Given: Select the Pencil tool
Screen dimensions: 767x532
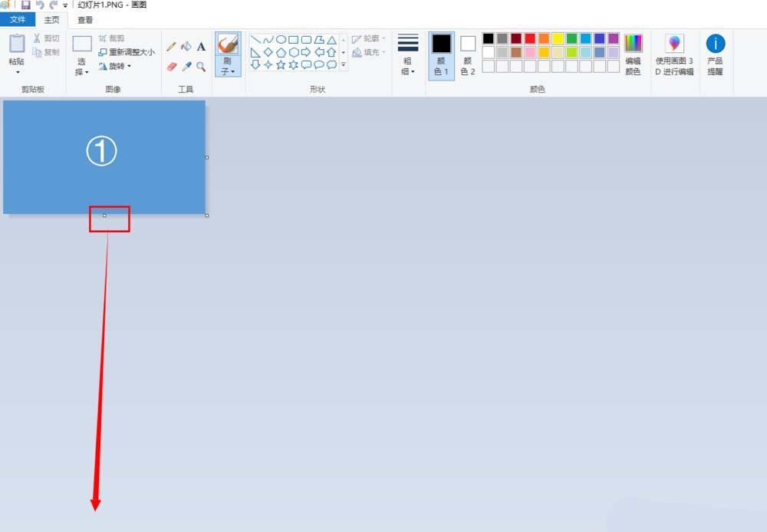Looking at the screenshot, I should pyautogui.click(x=172, y=46).
